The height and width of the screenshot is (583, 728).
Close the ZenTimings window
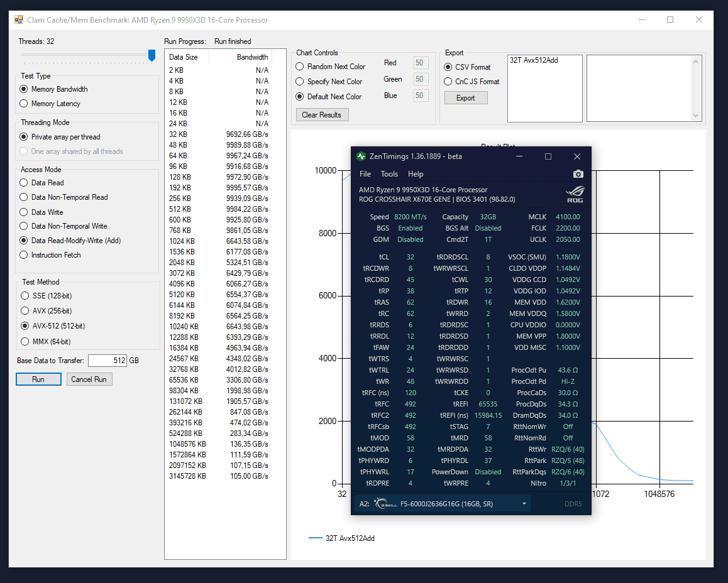click(576, 156)
